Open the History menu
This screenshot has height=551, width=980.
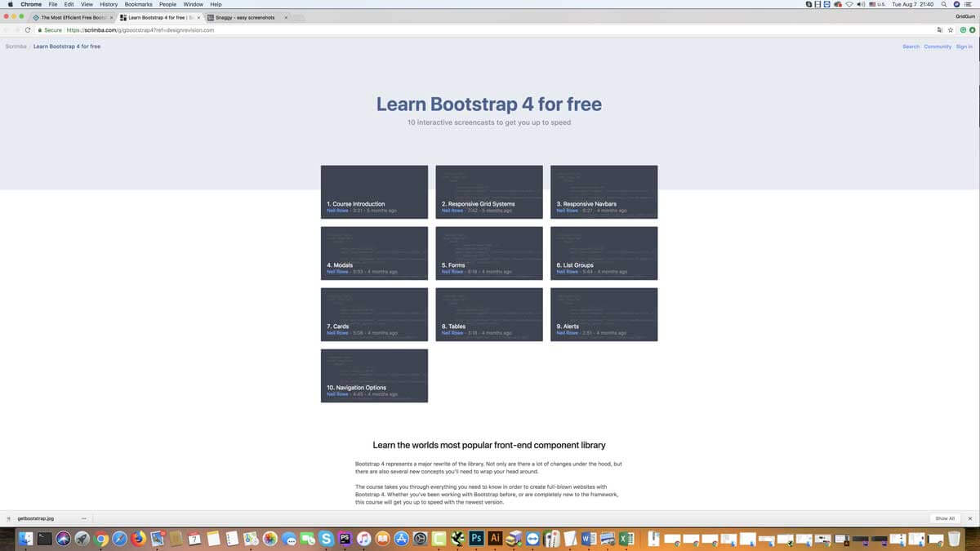[x=109, y=4]
